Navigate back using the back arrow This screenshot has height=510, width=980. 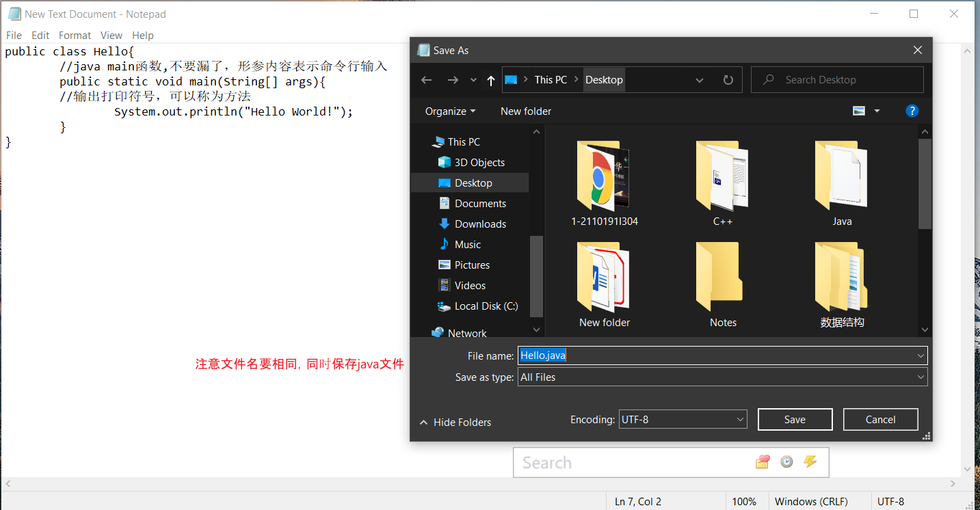click(426, 79)
